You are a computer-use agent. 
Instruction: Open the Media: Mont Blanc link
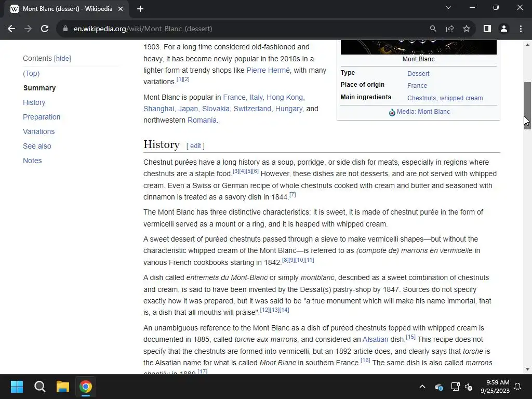click(x=423, y=112)
